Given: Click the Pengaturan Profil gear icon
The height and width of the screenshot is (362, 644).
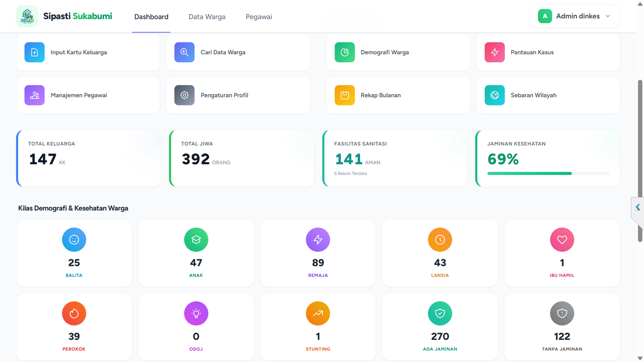Looking at the screenshot, I should pos(184,95).
